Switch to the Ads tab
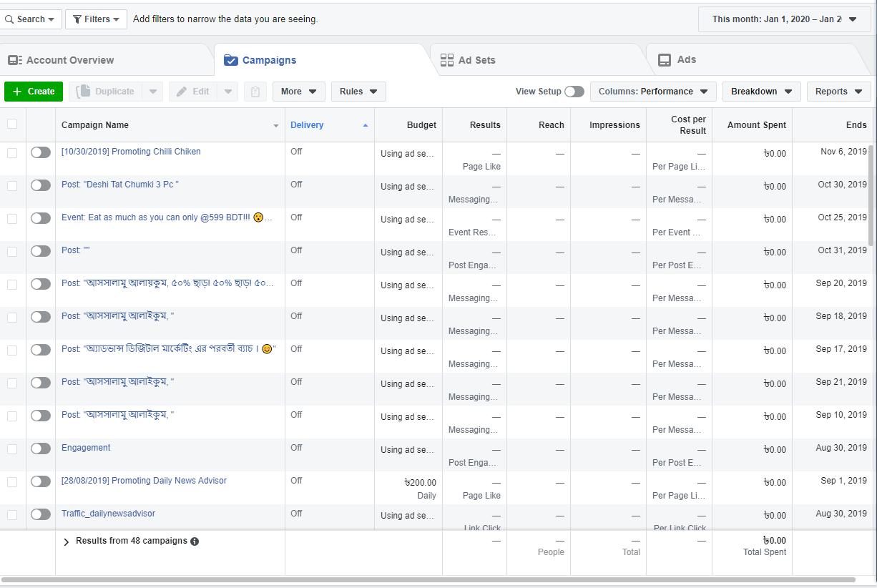This screenshot has height=588, width=877. (755, 60)
